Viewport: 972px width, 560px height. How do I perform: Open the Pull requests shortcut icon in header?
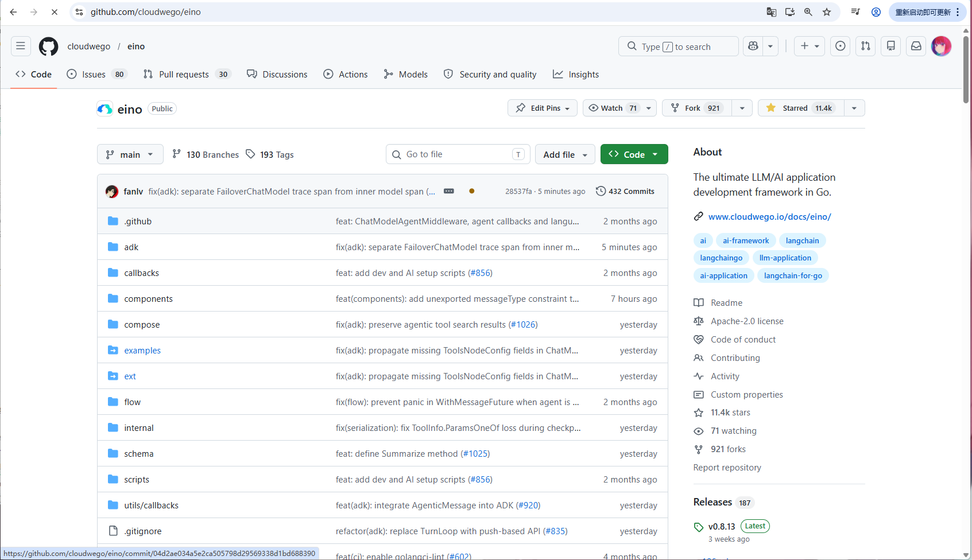coord(866,46)
